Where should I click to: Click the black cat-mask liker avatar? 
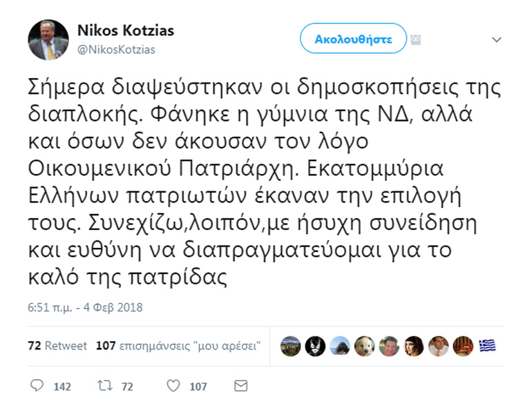pos(315,346)
